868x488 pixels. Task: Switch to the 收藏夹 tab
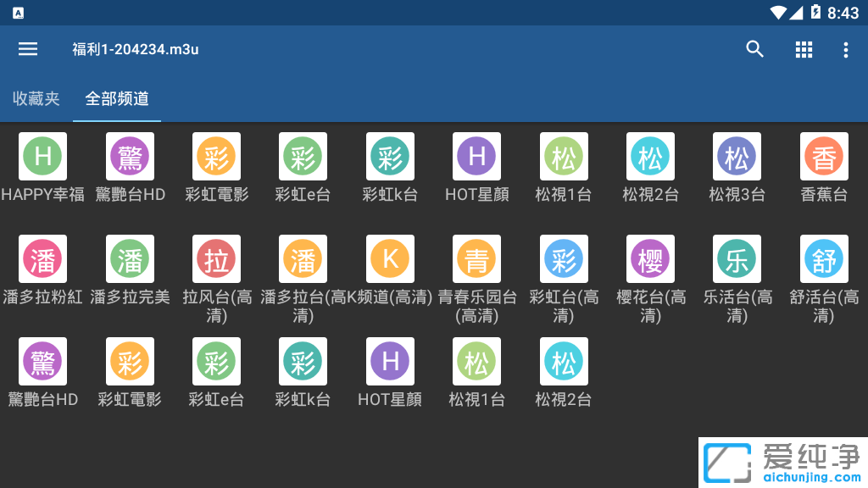point(36,98)
